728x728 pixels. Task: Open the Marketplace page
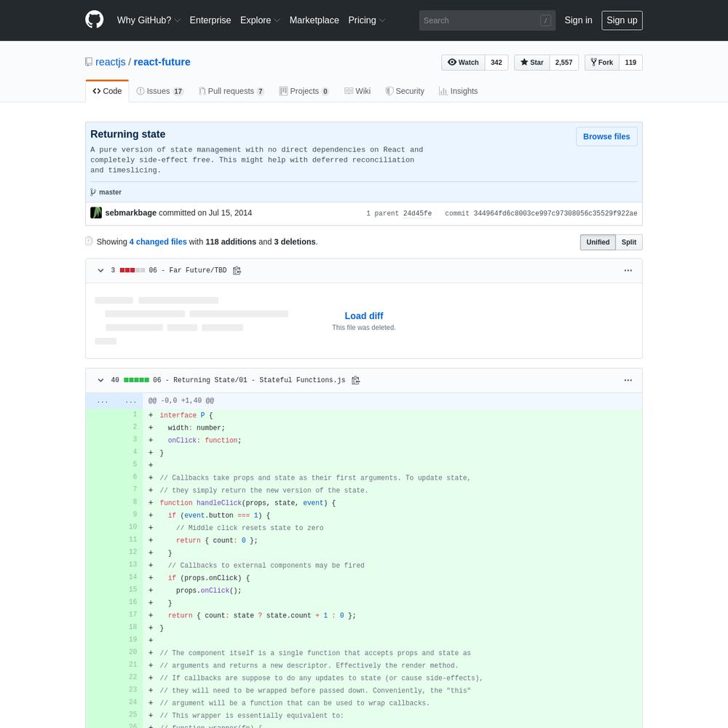314,20
